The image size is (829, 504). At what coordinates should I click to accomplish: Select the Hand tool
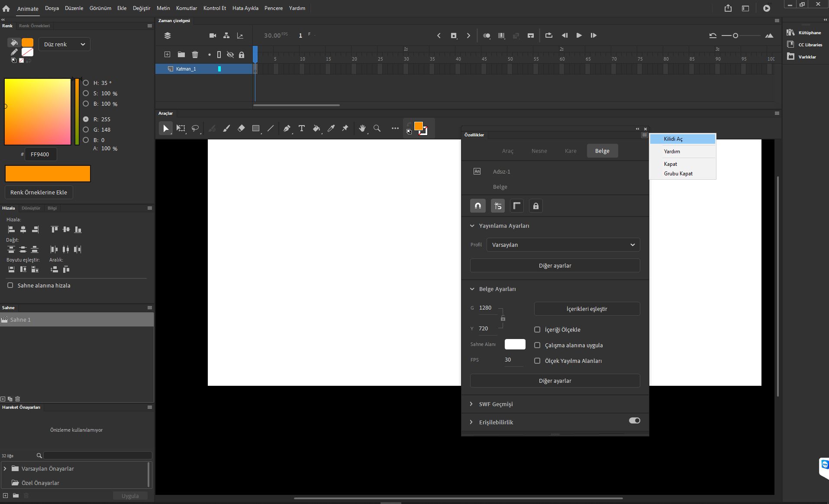coord(362,128)
